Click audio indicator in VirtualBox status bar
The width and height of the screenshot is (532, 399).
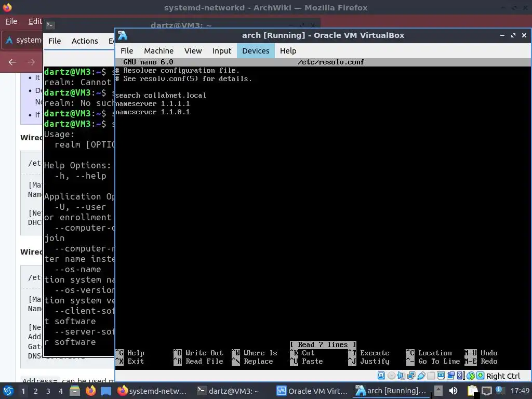click(x=401, y=376)
